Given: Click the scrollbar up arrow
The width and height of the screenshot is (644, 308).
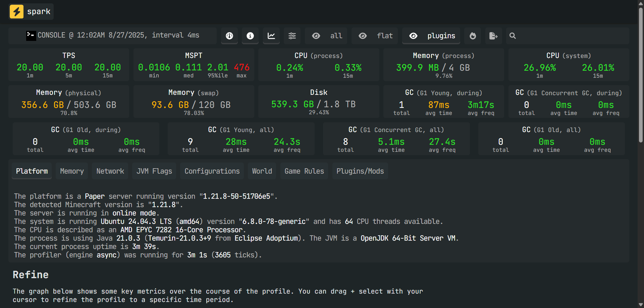Looking at the screenshot, I should pos(641,3).
